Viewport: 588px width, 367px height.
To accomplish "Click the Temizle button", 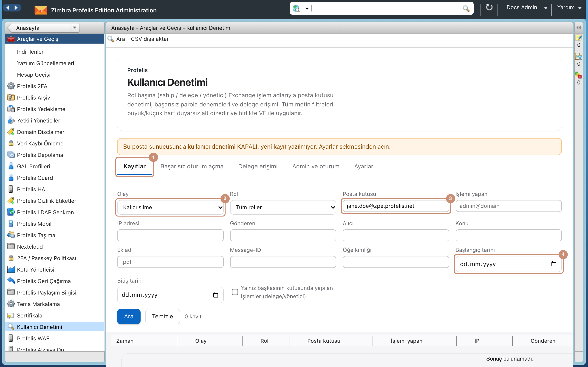I will pyautogui.click(x=162, y=316).
